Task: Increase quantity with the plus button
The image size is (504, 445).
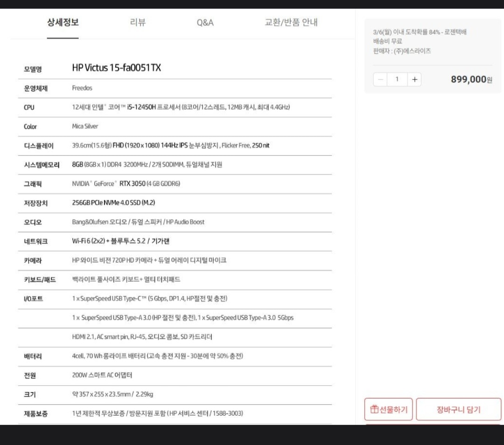Action: pos(415,79)
